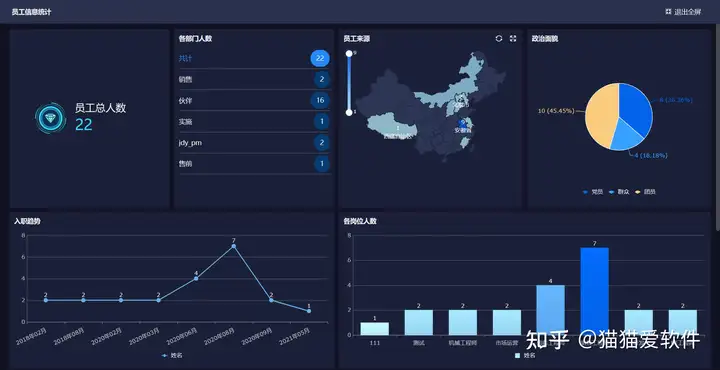Toggle the 团员 legend item in pie chart
Image resolution: width=720 pixels, height=370 pixels.
pos(645,192)
